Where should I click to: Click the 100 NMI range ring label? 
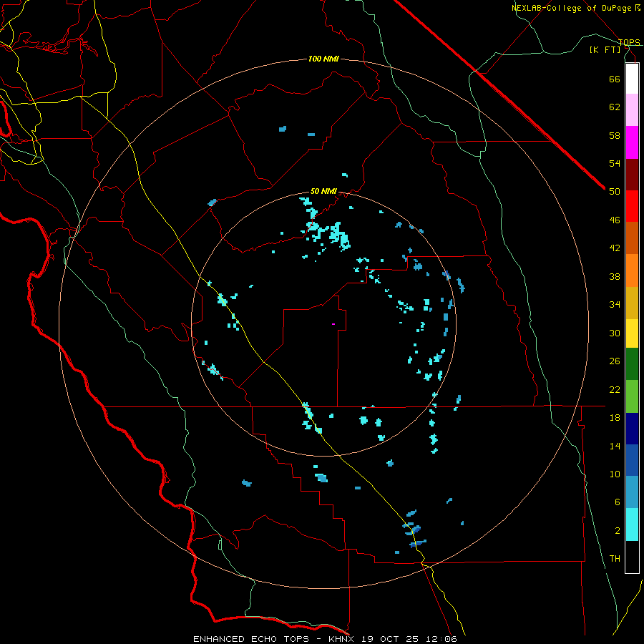click(x=323, y=59)
